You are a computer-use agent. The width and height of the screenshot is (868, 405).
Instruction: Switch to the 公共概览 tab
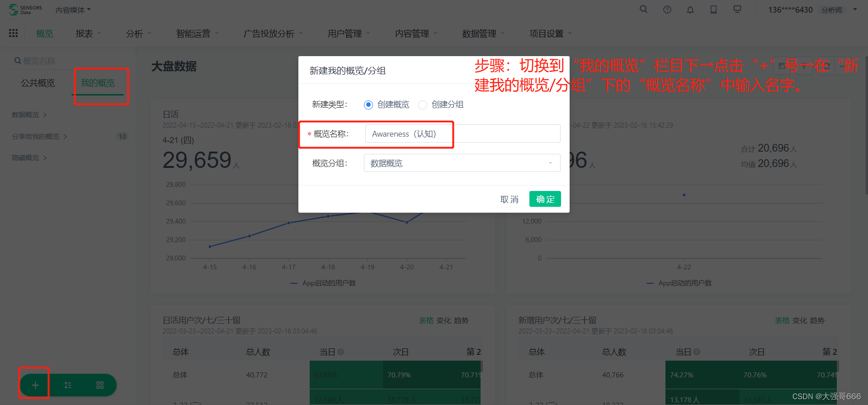pos(38,83)
